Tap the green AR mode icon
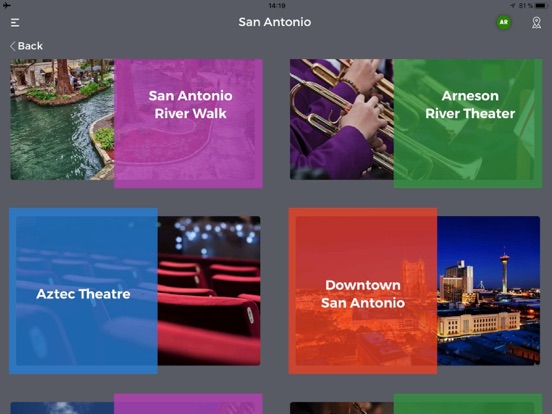The height and width of the screenshot is (414, 552). coord(504,22)
